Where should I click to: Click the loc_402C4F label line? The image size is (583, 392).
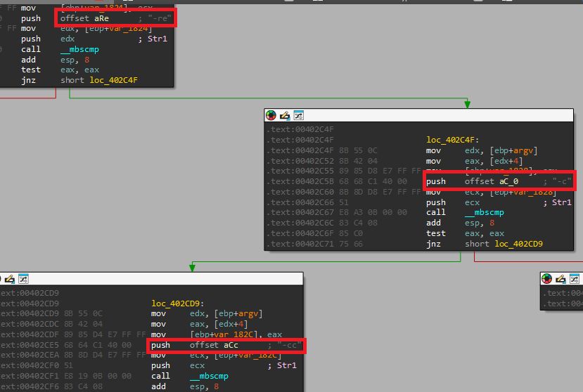[x=451, y=139]
